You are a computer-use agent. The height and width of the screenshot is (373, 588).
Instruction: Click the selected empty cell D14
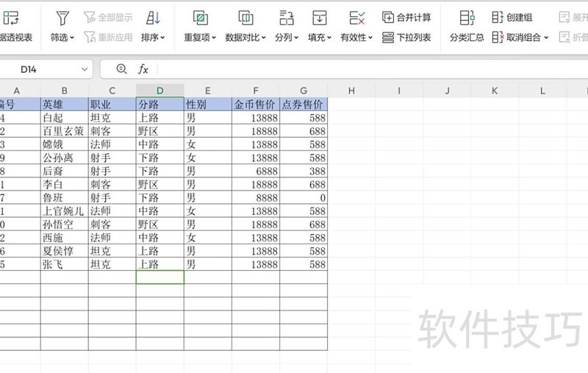click(160, 277)
